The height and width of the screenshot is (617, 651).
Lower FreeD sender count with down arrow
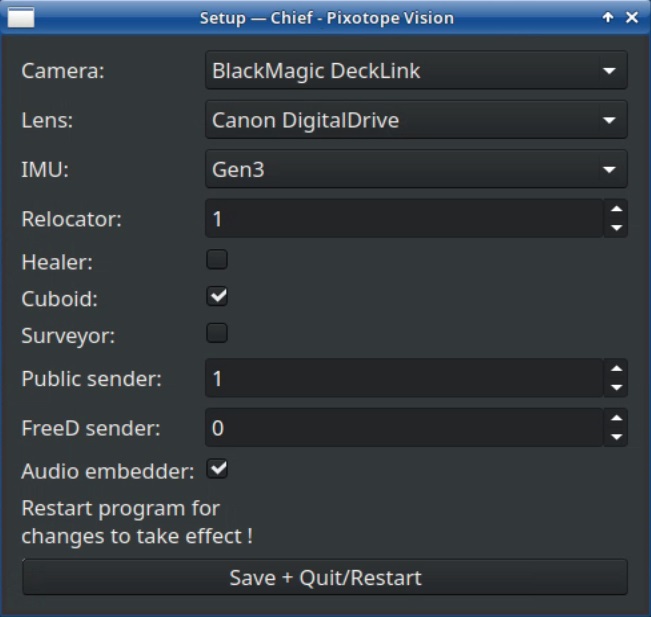pyautogui.click(x=616, y=436)
